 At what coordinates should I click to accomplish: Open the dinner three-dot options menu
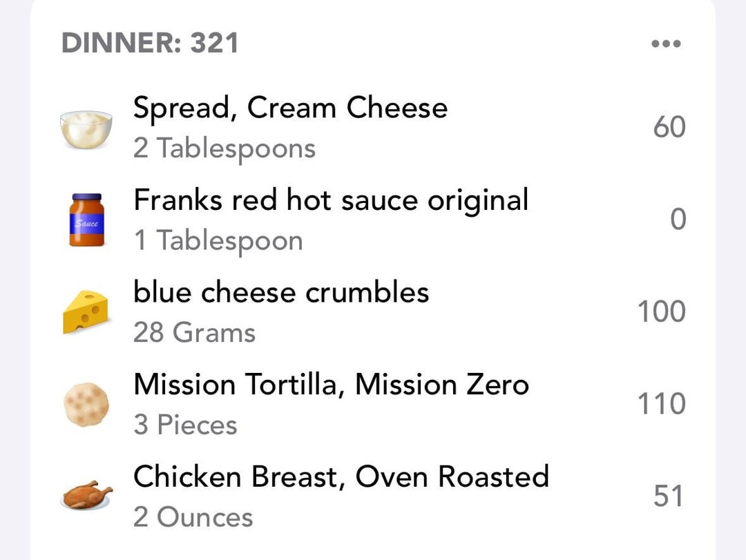666,44
